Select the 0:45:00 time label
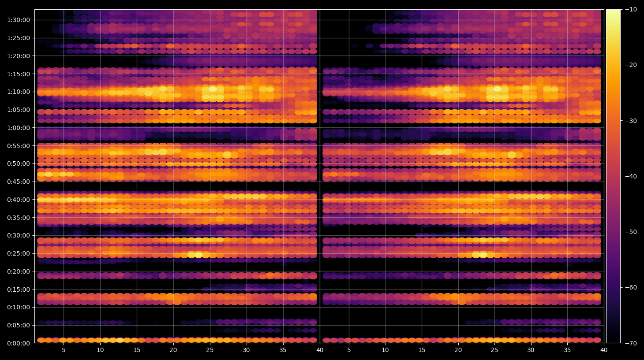The image size is (644, 360). coord(19,182)
